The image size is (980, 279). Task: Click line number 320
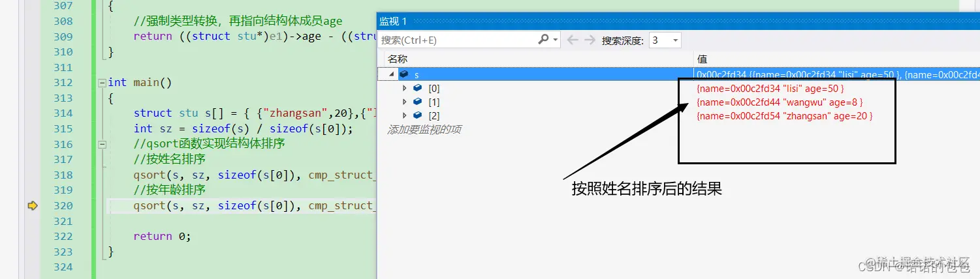(63, 205)
